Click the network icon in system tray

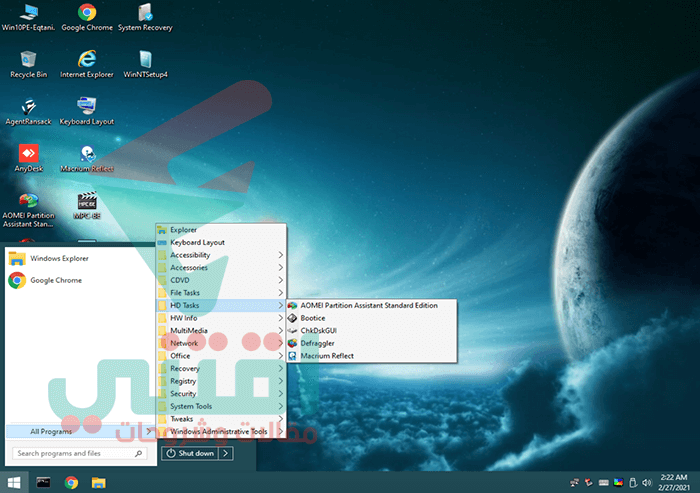(575, 482)
